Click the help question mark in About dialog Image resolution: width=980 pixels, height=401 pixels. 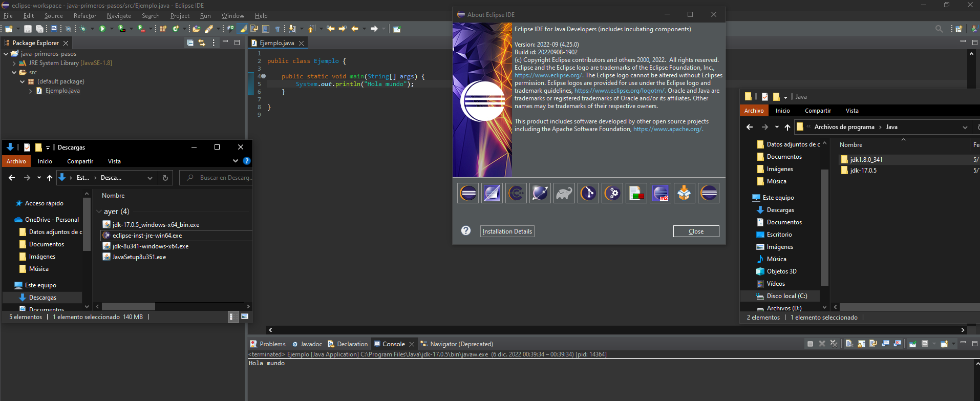tap(466, 230)
